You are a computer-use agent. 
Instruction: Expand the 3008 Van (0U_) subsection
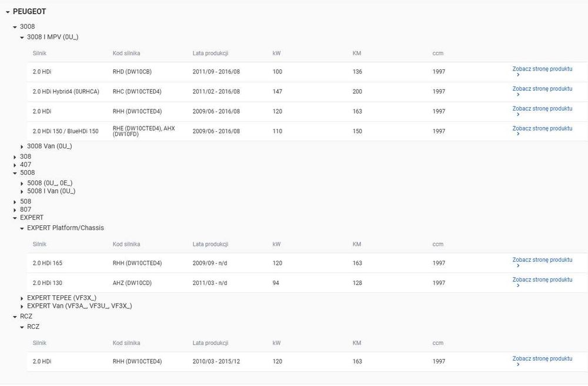click(x=22, y=147)
